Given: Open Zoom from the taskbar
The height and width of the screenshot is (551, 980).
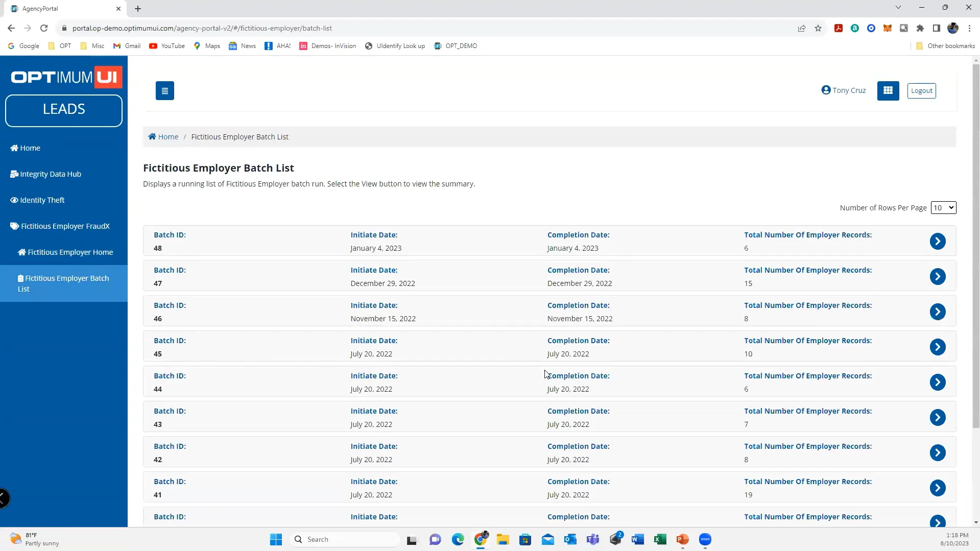Looking at the screenshot, I should tap(705, 539).
